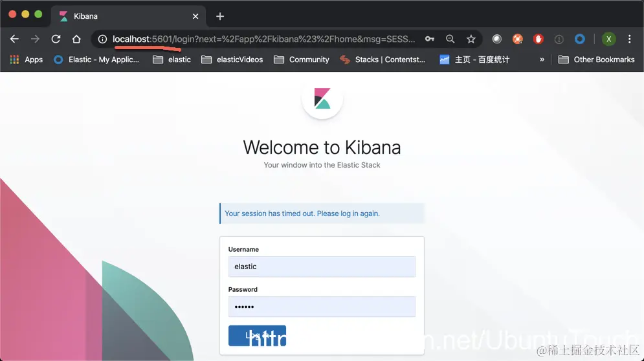644x361 pixels.
Task: Select the Kibana browser tab
Action: click(x=128, y=16)
